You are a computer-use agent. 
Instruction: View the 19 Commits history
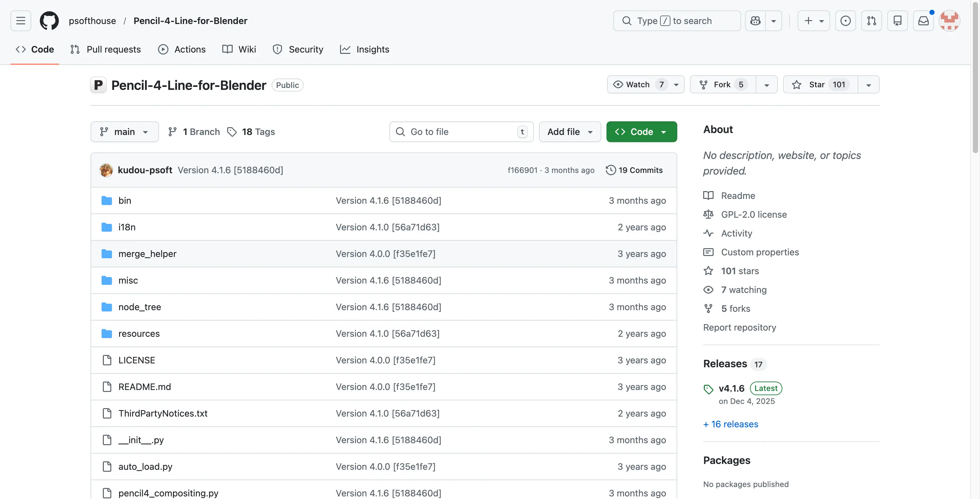(634, 170)
